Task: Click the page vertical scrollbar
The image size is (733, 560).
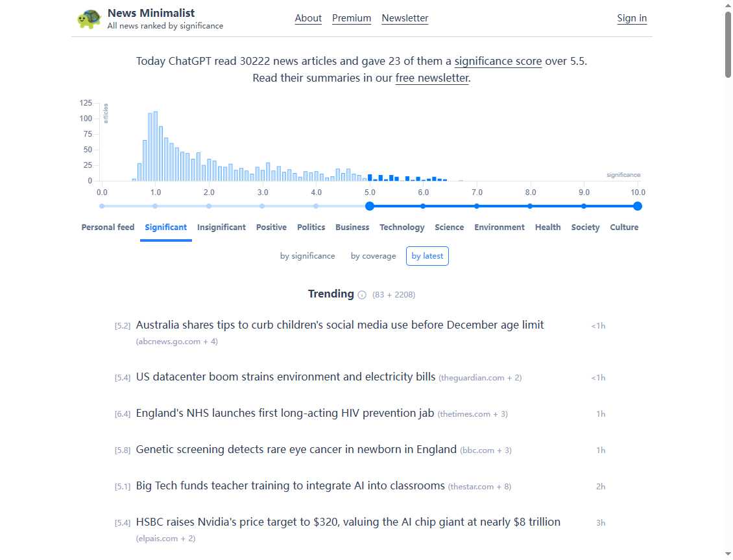Action: [x=728, y=45]
